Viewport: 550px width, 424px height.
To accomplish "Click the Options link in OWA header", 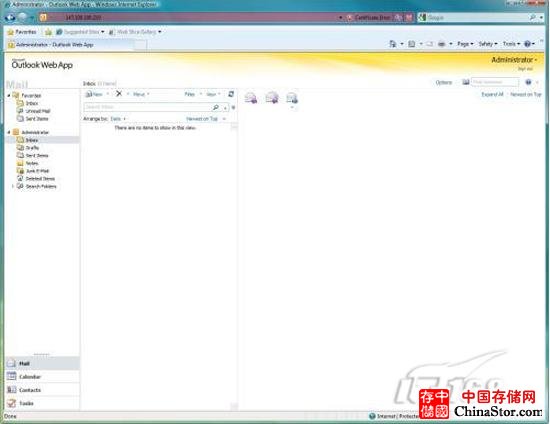I will point(444,82).
